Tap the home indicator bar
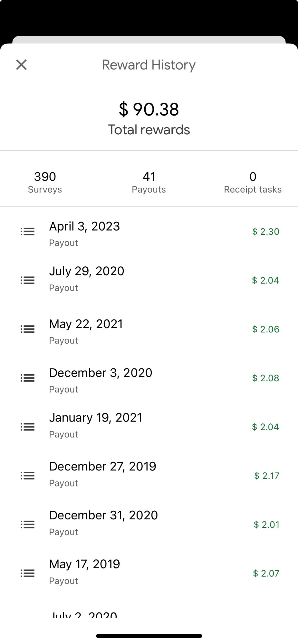 [x=149, y=636]
